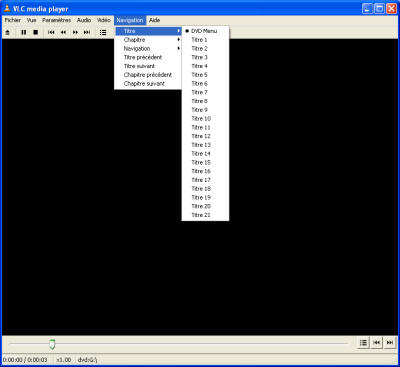400x367 pixels.
Task: Select Titre 3 in submenu
Action: click(205, 57)
